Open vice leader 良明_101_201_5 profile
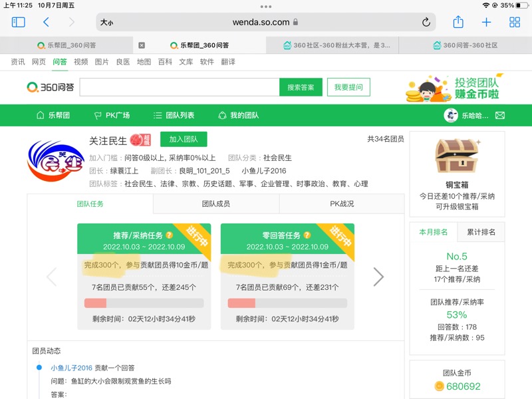The width and height of the screenshot is (532, 399). [x=205, y=171]
